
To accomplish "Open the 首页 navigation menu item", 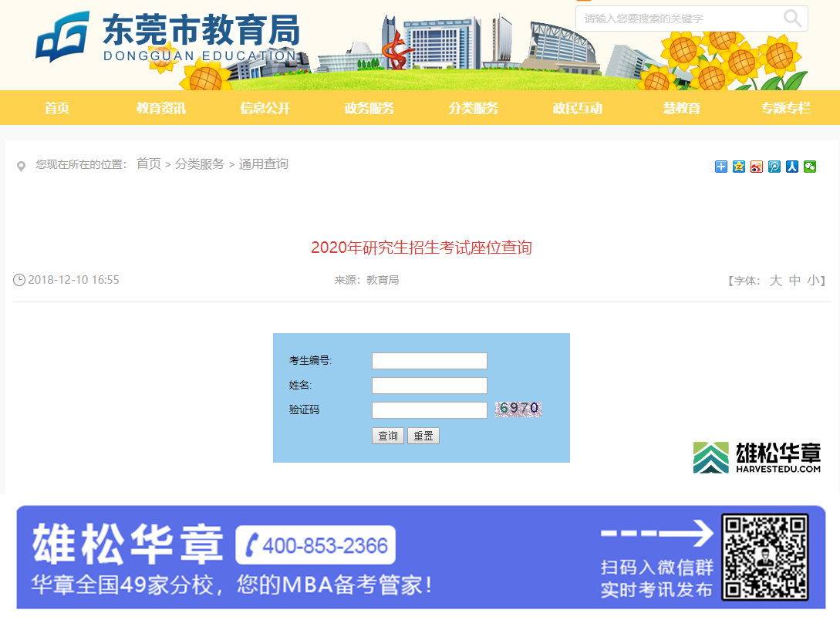I will click(56, 108).
